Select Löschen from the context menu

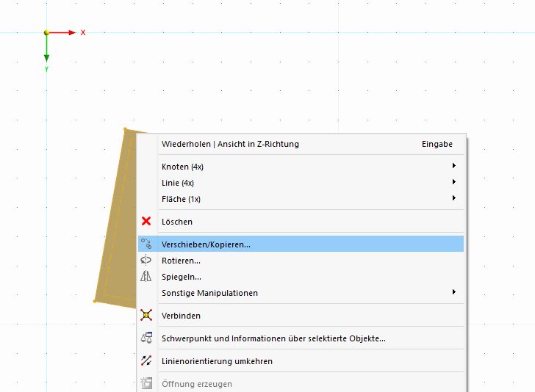pos(301,222)
